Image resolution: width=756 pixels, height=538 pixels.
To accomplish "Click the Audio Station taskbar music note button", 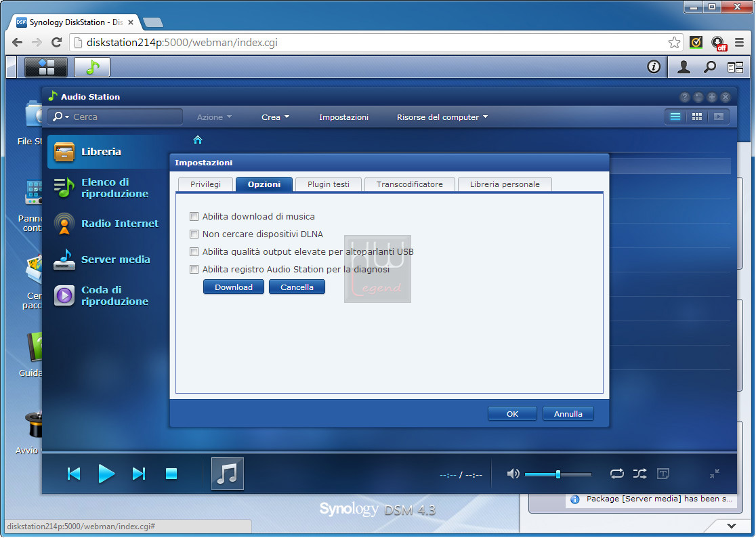I will point(92,67).
